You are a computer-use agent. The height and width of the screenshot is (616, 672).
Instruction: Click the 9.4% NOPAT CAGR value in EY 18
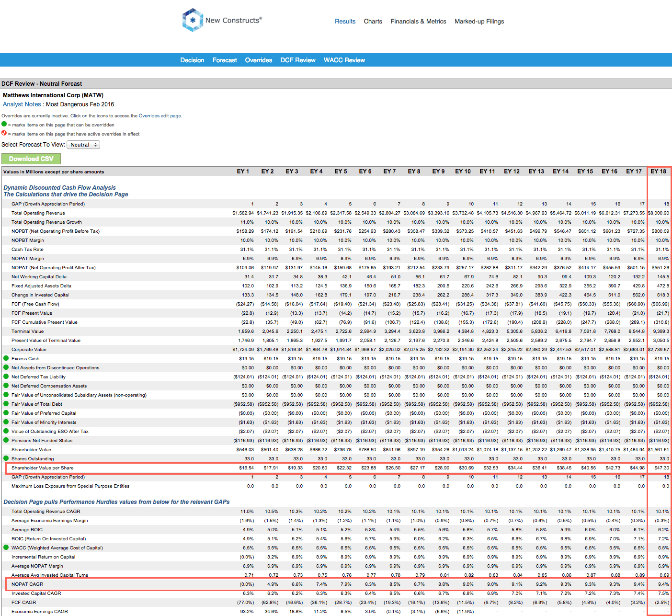pyautogui.click(x=663, y=584)
